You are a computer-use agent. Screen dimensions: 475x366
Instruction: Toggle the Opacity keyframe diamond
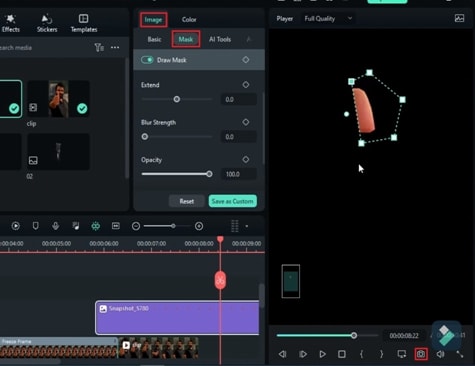(x=246, y=160)
